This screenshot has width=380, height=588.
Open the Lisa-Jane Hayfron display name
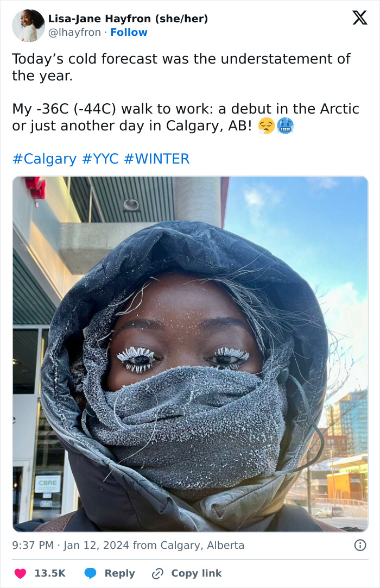(x=128, y=18)
